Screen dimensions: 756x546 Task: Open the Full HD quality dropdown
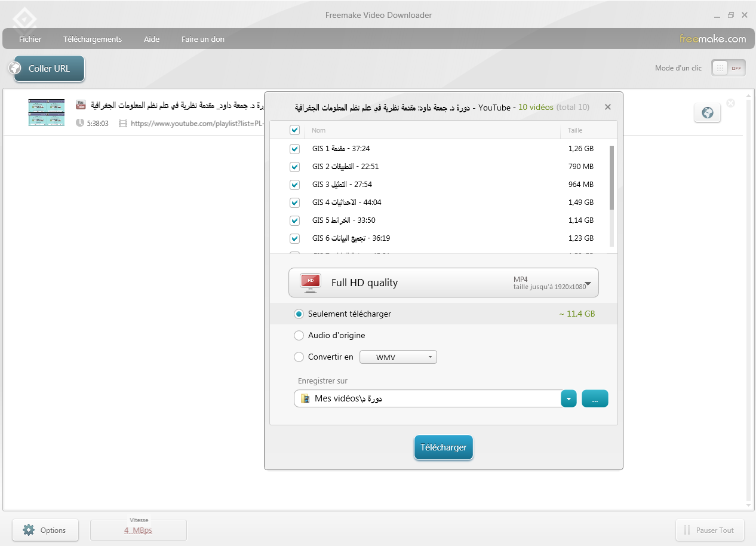(x=443, y=283)
